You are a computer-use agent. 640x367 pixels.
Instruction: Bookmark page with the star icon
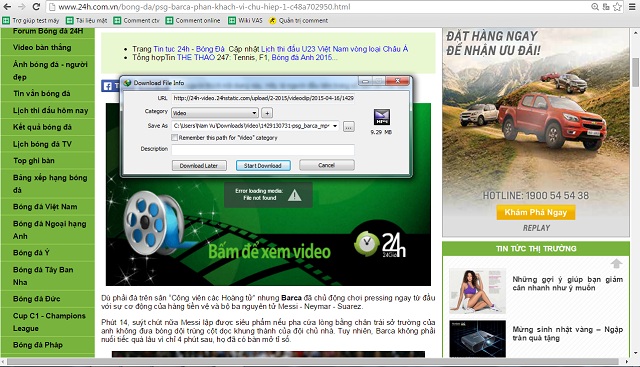click(x=617, y=7)
